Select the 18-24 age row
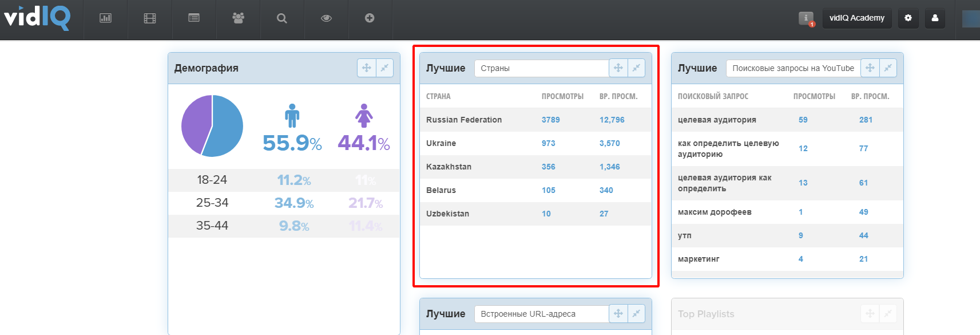Screen dimensions: 980x335 [x=284, y=180]
